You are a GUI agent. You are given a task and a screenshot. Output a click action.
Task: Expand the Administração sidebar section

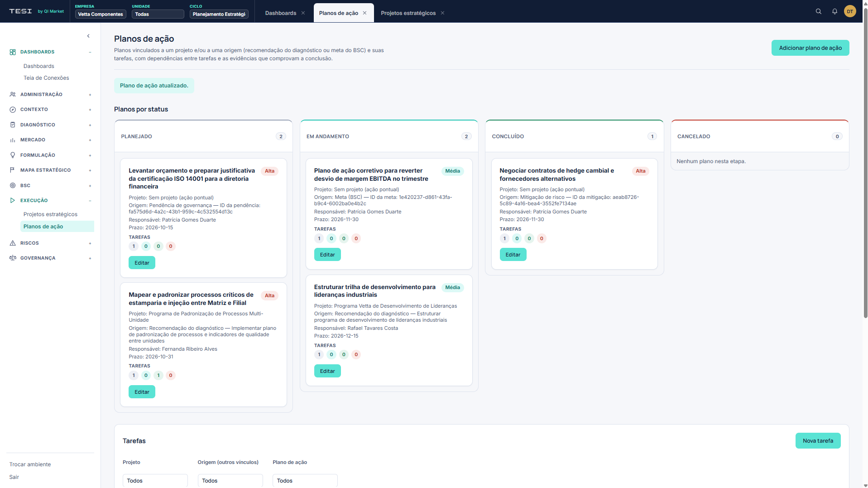point(90,95)
